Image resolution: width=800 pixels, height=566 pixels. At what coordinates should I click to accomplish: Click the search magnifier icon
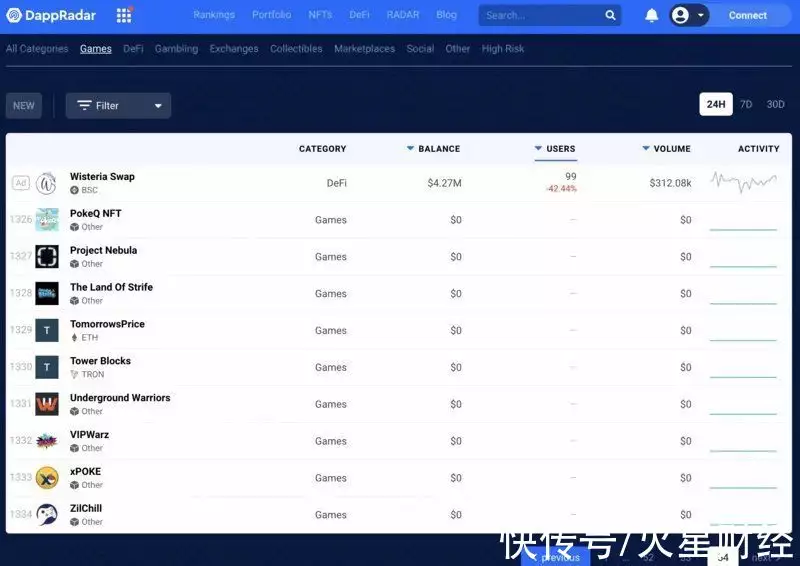tap(610, 15)
